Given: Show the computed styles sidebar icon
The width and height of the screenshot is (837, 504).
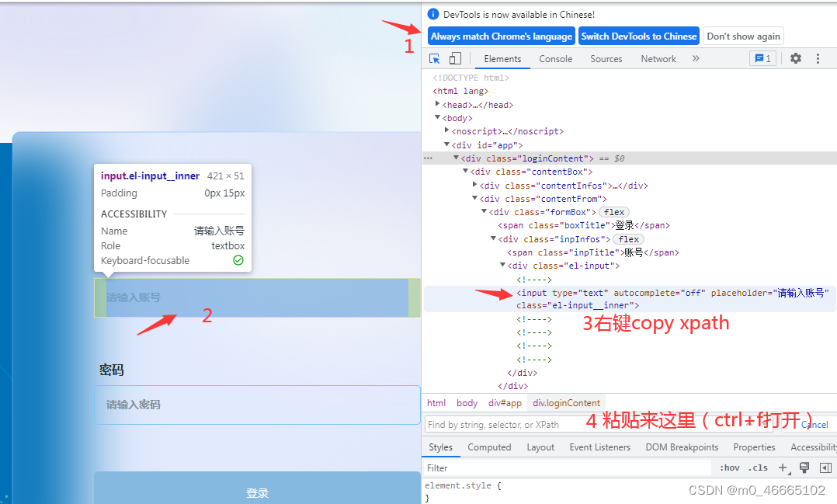Looking at the screenshot, I should point(825,467).
